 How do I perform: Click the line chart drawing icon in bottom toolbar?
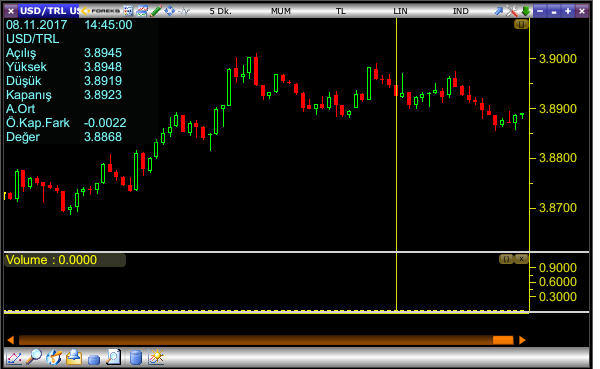(x=14, y=358)
